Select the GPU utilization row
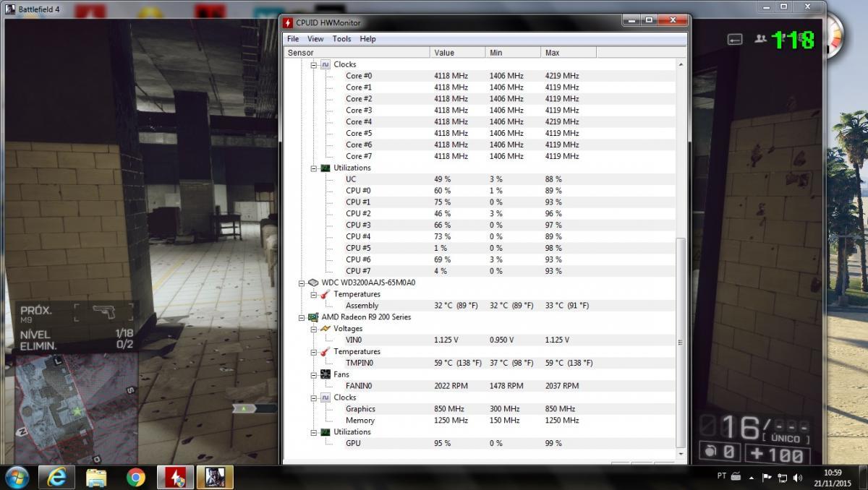 point(480,443)
